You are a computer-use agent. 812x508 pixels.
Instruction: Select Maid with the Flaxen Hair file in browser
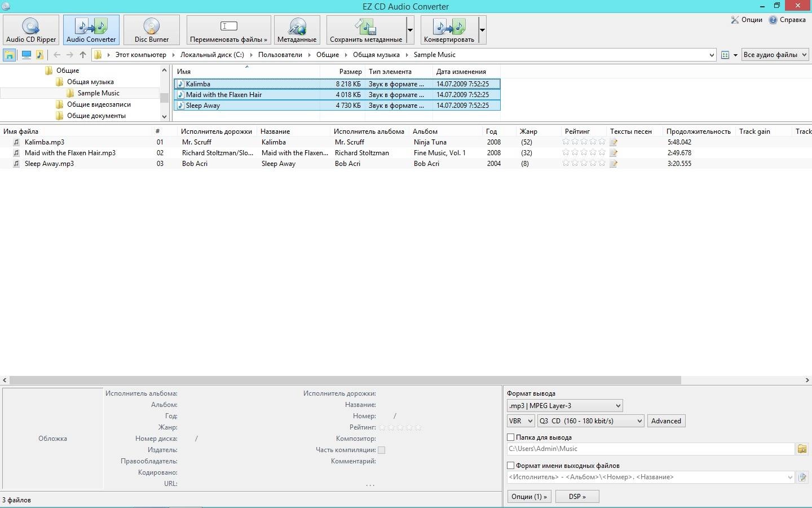[x=337, y=95]
